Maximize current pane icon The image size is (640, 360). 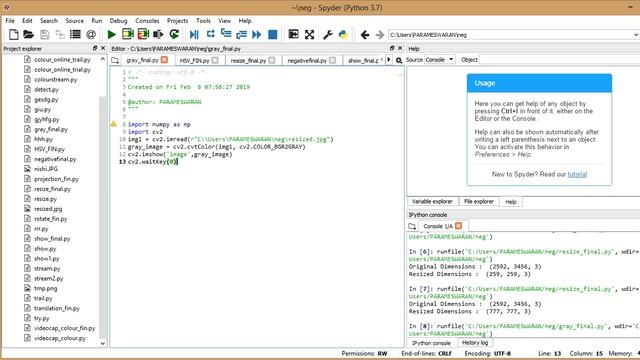(x=293, y=34)
